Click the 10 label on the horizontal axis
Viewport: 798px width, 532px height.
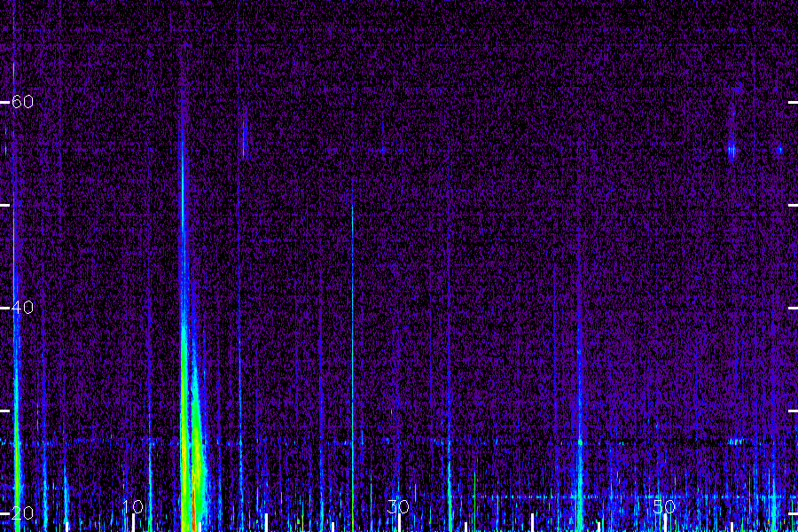133,506
